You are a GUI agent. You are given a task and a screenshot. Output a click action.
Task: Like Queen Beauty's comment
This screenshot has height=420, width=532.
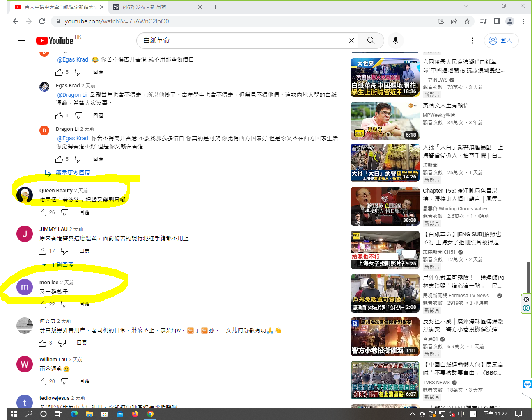point(43,212)
